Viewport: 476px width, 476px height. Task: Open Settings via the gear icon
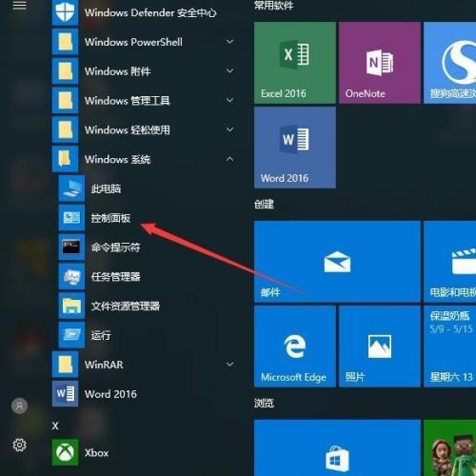19,445
